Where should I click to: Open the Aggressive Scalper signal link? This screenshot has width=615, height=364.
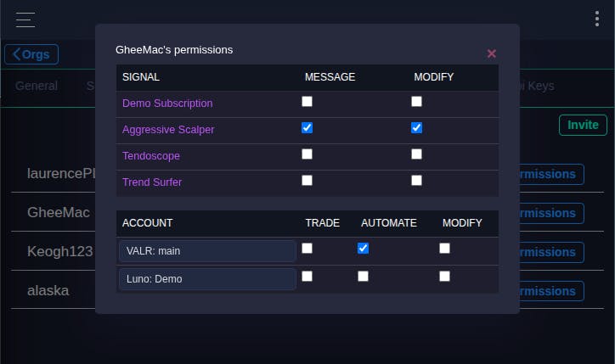[x=168, y=130]
